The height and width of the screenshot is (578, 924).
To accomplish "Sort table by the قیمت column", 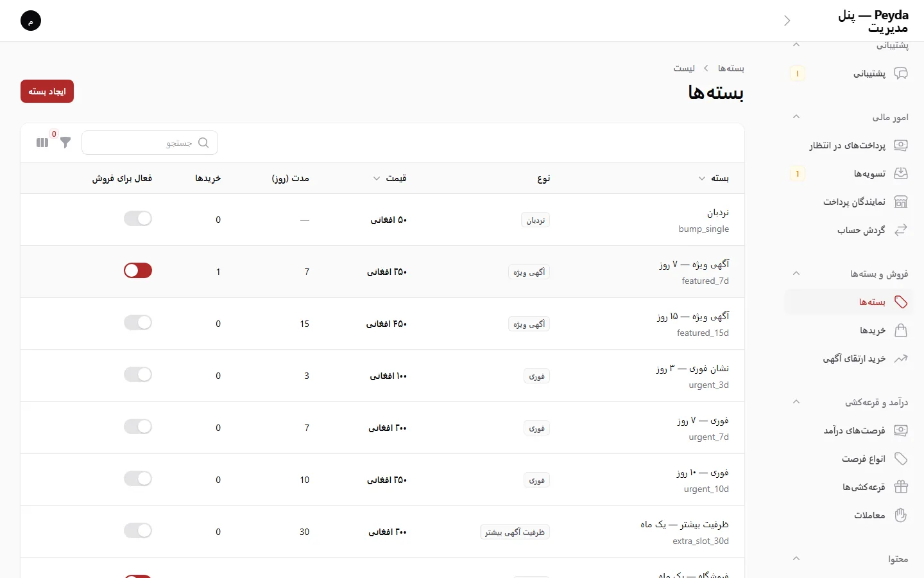I will pyautogui.click(x=390, y=178).
